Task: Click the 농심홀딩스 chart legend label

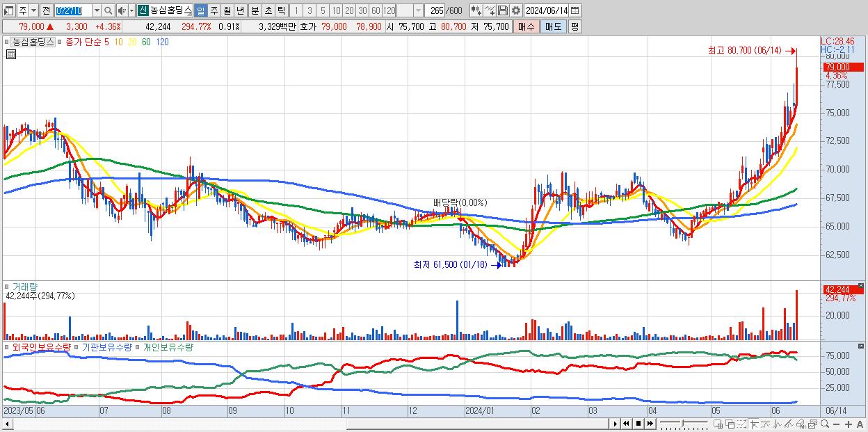Action: 33,42
